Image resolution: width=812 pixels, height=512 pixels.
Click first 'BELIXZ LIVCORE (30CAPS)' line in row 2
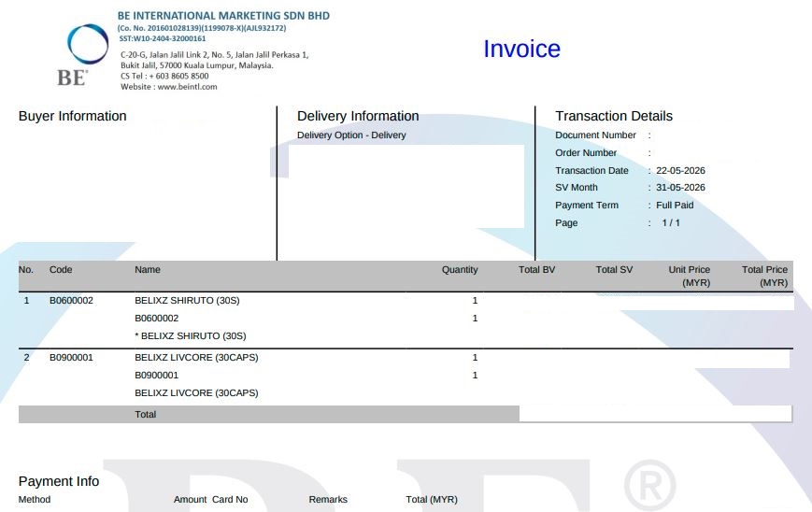196,358
